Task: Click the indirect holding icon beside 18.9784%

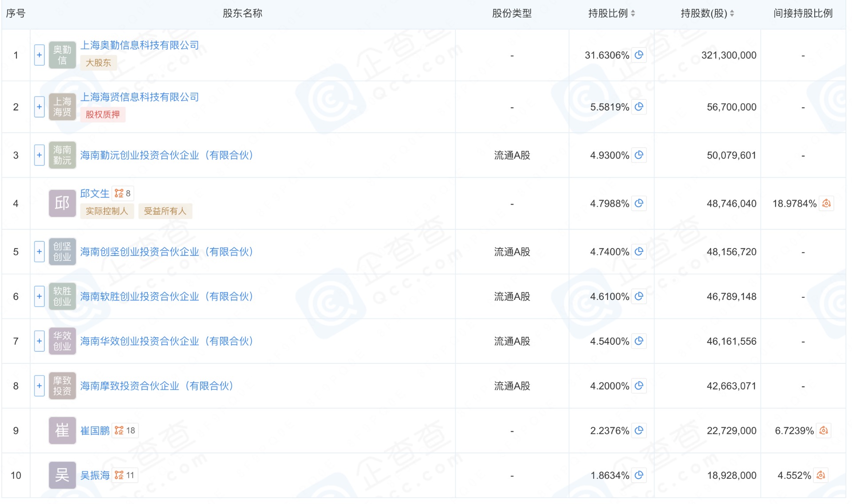Action: tap(826, 204)
